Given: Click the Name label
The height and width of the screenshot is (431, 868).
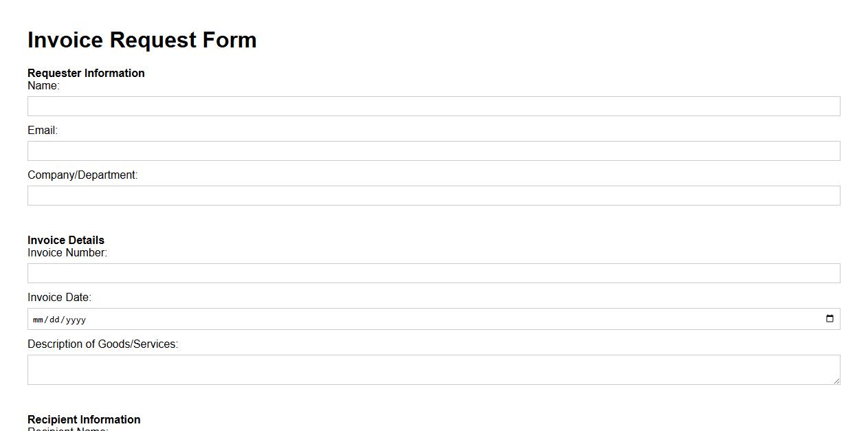Looking at the screenshot, I should (43, 85).
